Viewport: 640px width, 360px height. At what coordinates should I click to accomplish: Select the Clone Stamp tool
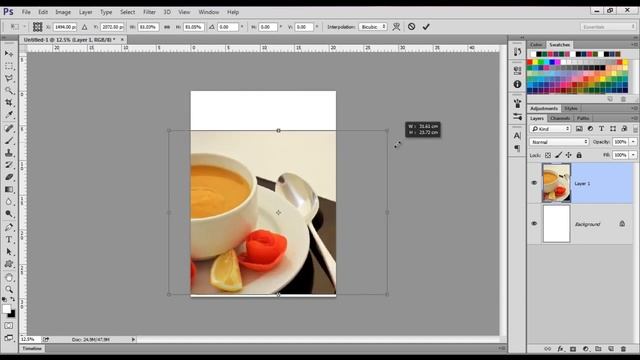[9, 153]
